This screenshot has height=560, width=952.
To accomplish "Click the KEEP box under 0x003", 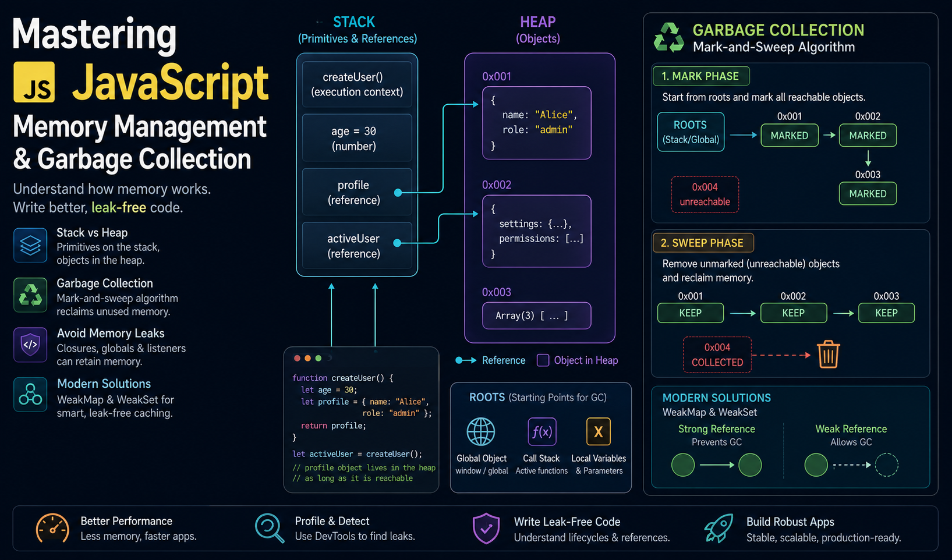I will (x=886, y=313).
